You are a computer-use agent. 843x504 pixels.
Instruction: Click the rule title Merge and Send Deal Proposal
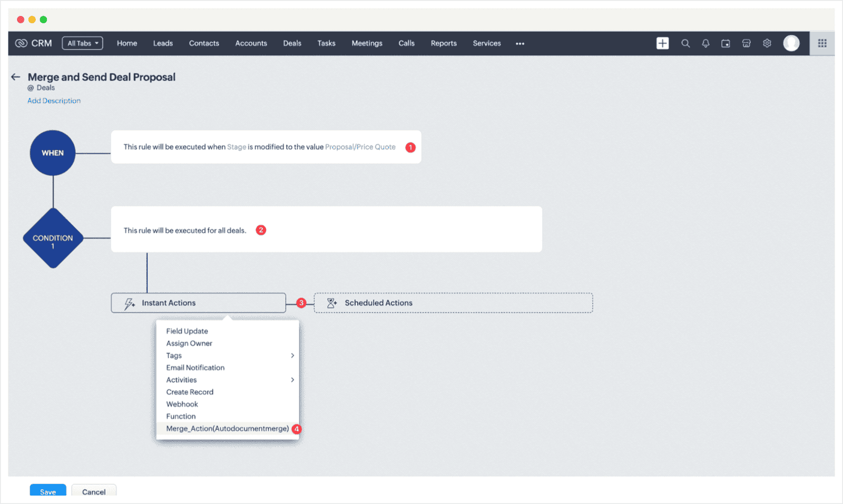(x=102, y=77)
